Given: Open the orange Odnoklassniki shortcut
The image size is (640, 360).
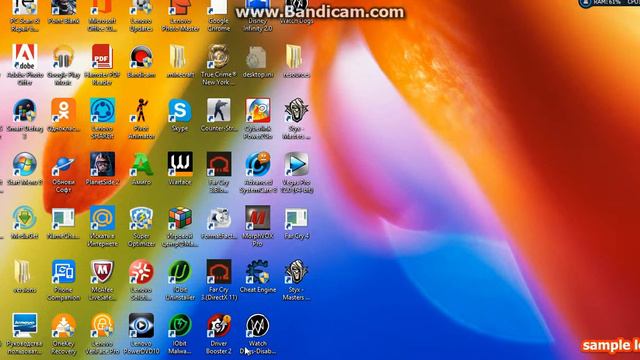Looking at the screenshot, I should [63, 115].
